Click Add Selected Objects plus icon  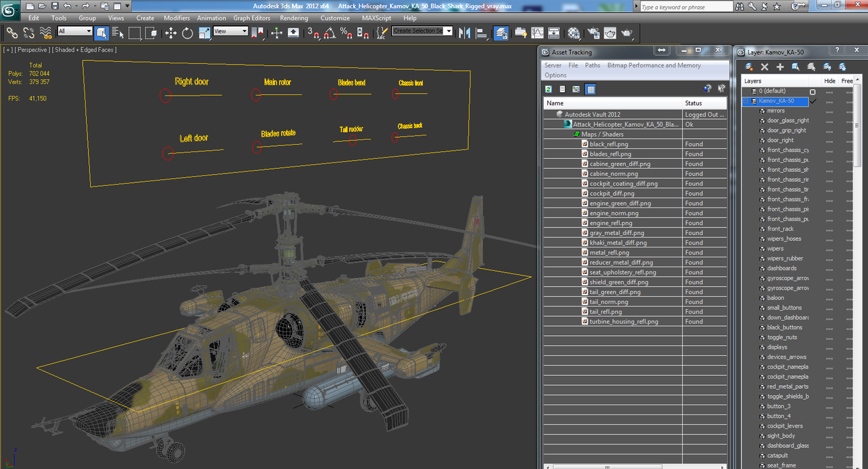tap(780, 67)
